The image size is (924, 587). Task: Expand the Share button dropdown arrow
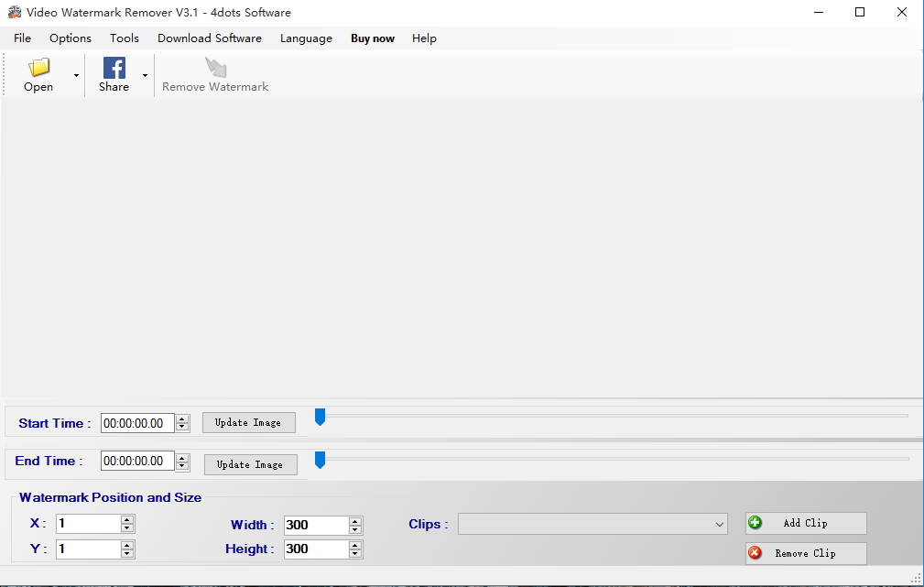[145, 75]
